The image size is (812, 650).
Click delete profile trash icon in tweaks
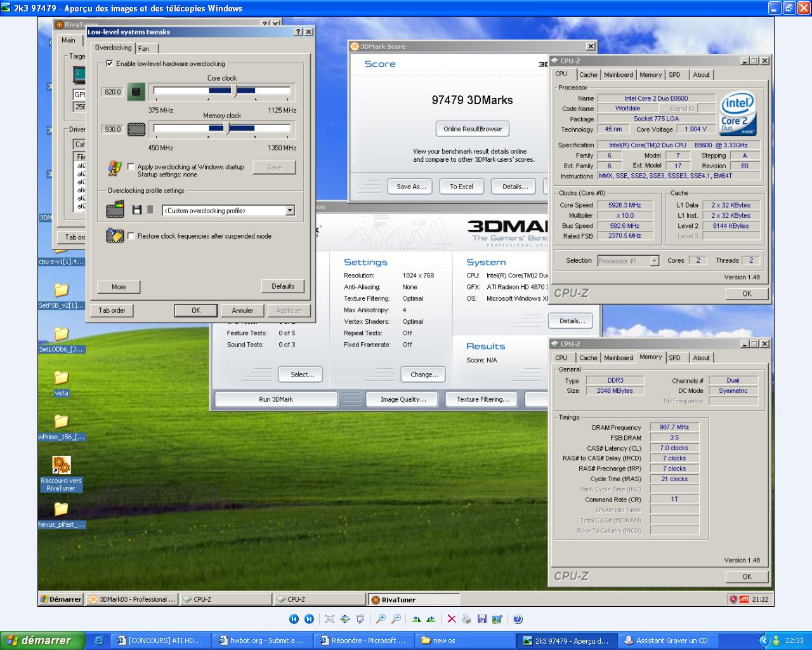tap(150, 209)
